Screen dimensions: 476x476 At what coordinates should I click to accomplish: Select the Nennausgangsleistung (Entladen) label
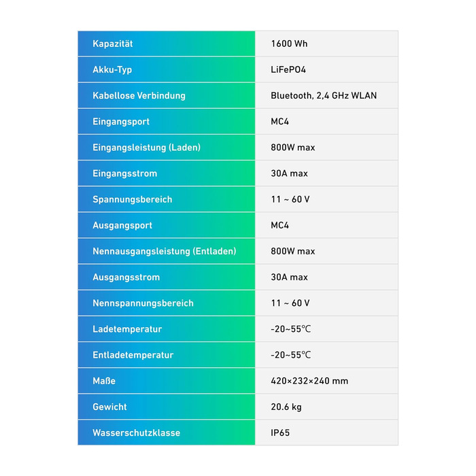pyautogui.click(x=165, y=251)
